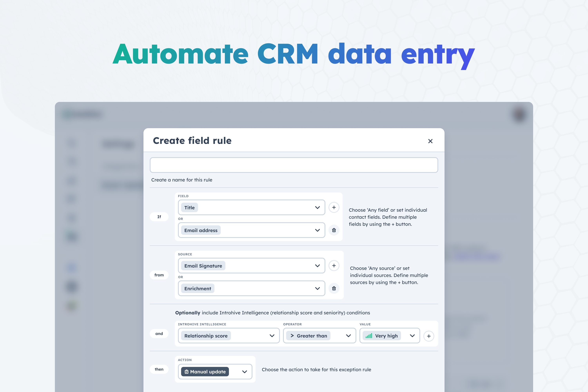Add another Introhive Intelligence condition
The width and height of the screenshot is (588, 392).
coord(428,336)
